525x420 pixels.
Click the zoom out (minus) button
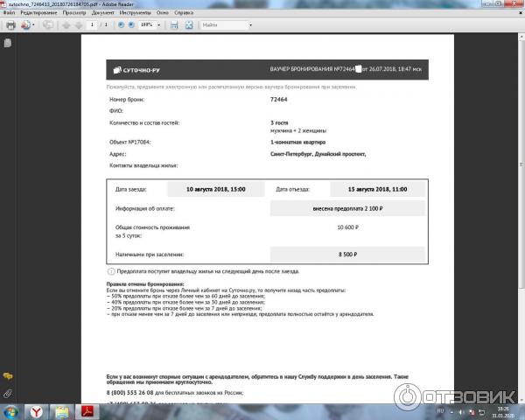pos(121,24)
